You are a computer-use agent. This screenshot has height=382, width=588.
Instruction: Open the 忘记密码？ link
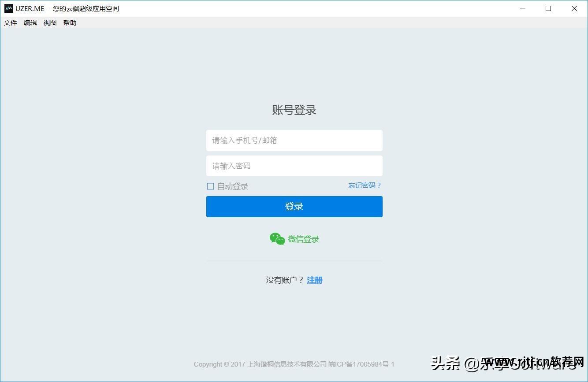tap(365, 185)
